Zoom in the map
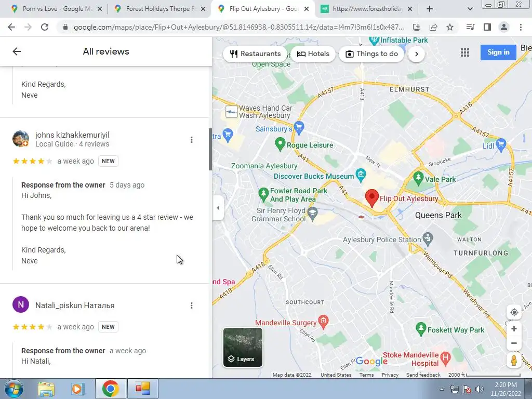Viewport: 532px width, 399px height. pyautogui.click(x=514, y=329)
